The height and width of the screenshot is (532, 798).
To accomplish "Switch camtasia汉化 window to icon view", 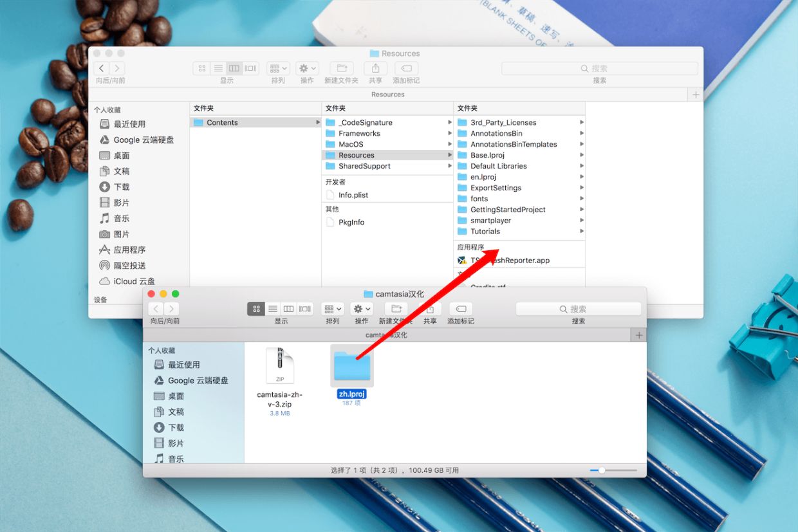I will tap(256, 309).
